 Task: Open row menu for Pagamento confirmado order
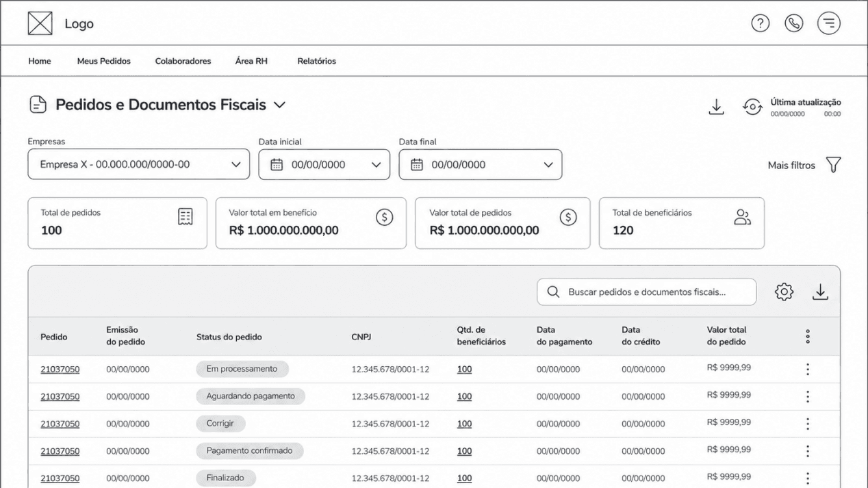click(x=808, y=451)
